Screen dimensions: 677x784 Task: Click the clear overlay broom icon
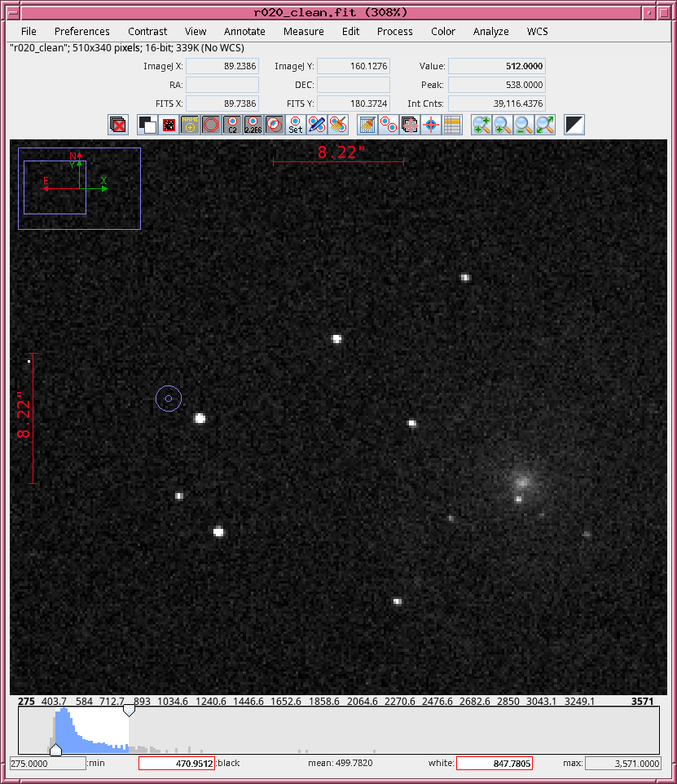point(367,125)
